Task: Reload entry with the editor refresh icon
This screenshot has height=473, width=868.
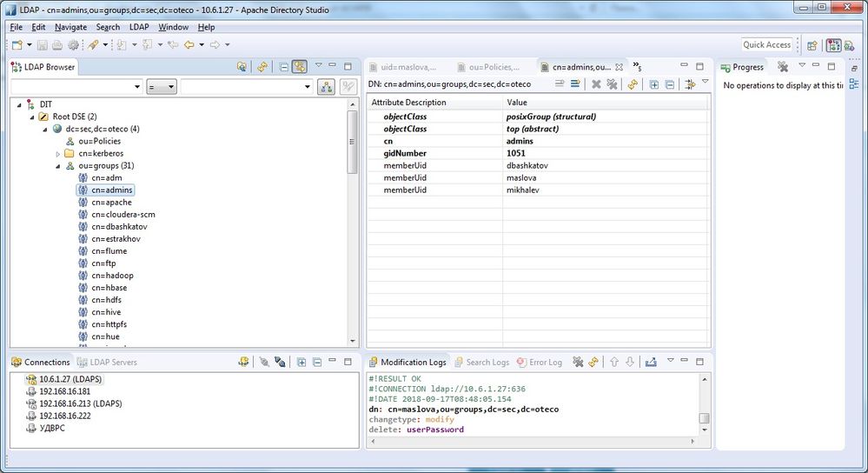Action: pos(633,84)
